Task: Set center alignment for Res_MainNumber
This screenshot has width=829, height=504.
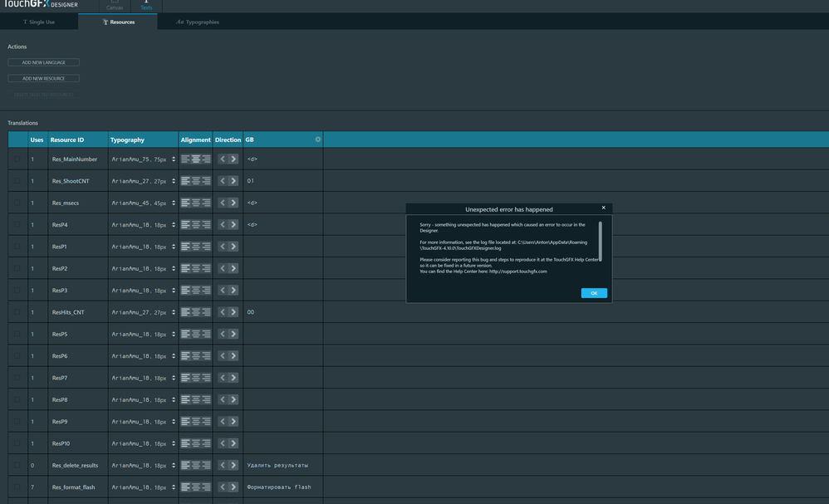Action: pos(195,159)
